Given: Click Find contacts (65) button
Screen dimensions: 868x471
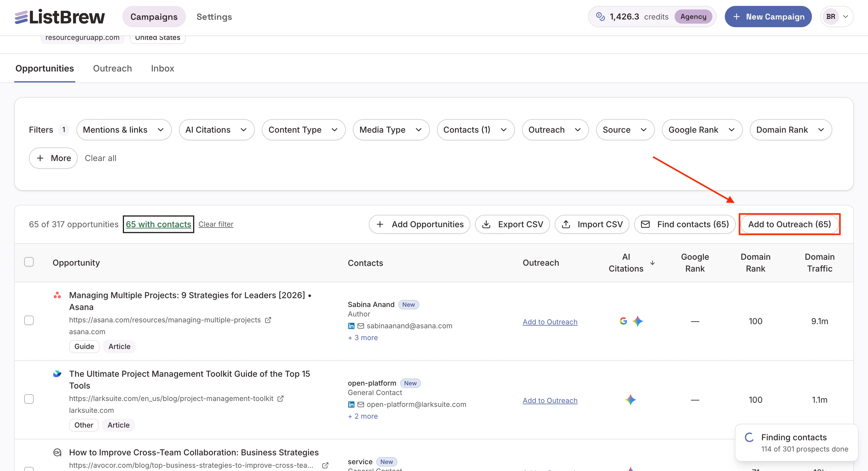Looking at the screenshot, I should 685,224.
